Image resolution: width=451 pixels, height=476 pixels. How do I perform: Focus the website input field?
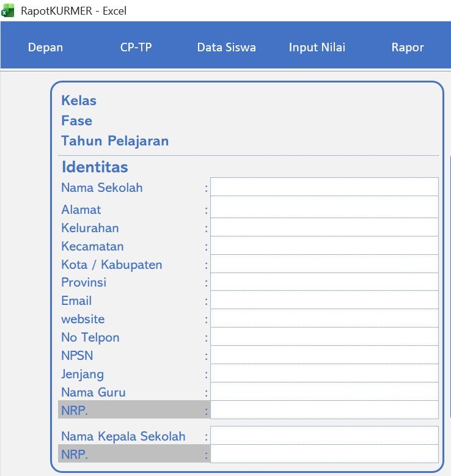(x=324, y=318)
